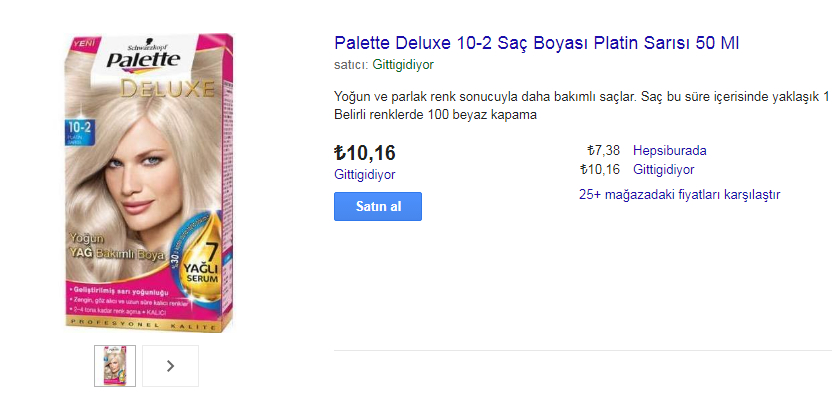Click the blue 10-2 shade badge on box
Image resolution: width=832 pixels, height=396 pixels.
80,132
